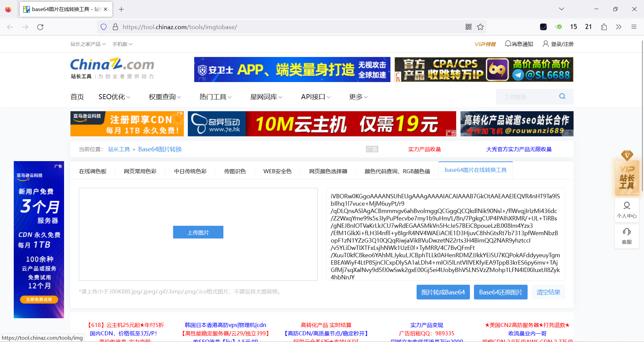Viewport: 644px width, 342px height.
Task: Click the tool search magnifier icon
Action: (x=562, y=96)
